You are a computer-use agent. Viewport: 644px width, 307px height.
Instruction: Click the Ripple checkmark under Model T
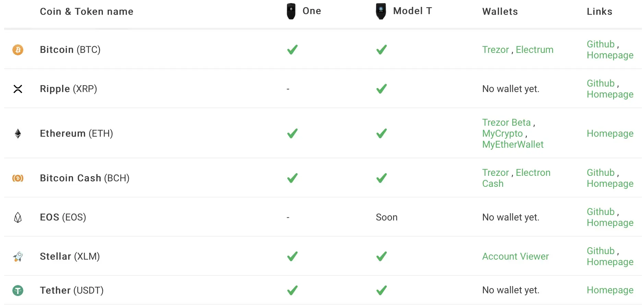point(382,89)
